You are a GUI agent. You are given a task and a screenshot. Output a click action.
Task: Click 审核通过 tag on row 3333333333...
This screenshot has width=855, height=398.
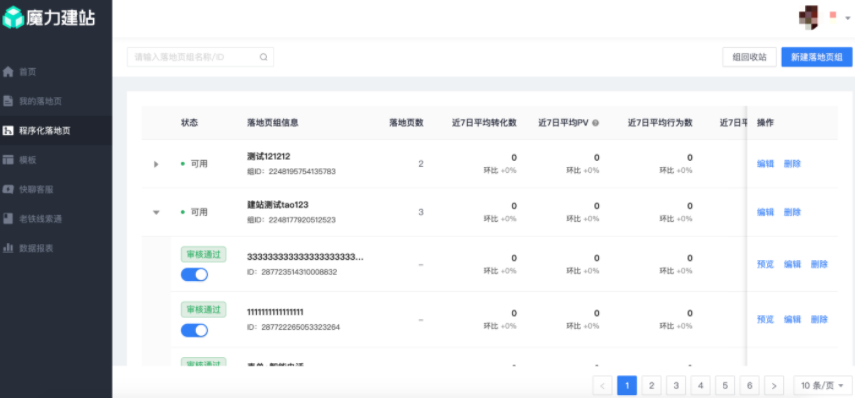(x=203, y=254)
